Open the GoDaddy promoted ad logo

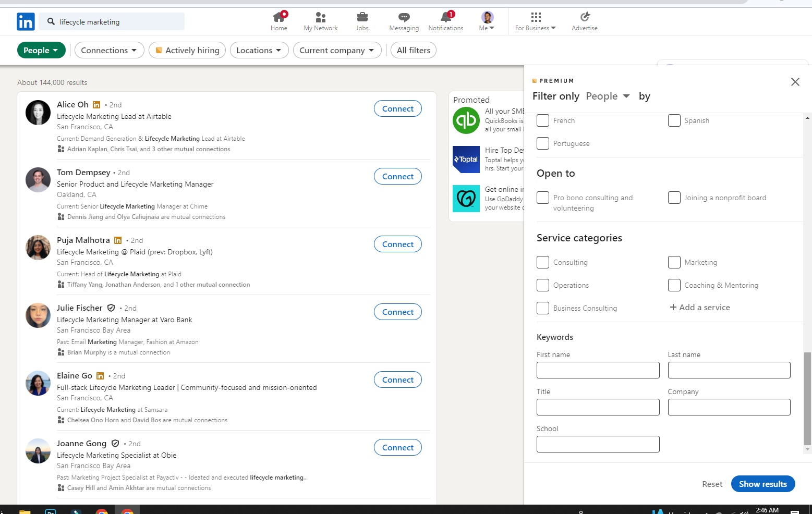[x=466, y=199]
